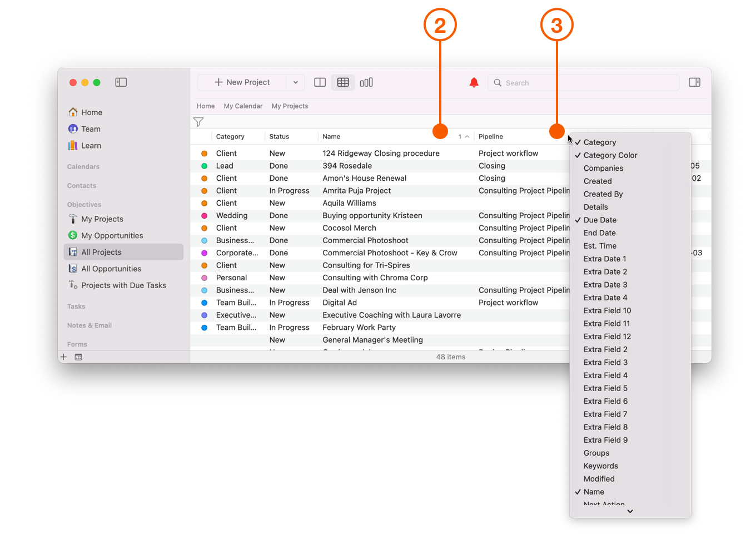Open the New Project dropdown arrow
Screen dimensions: 756x534
click(x=296, y=82)
